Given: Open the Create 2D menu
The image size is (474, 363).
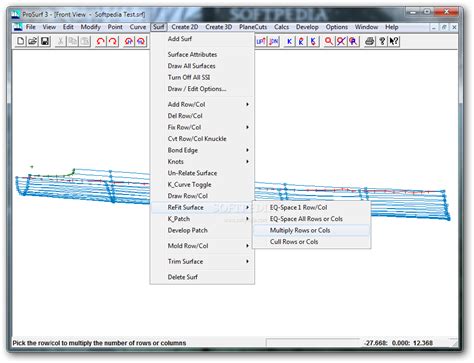Looking at the screenshot, I should click(185, 27).
